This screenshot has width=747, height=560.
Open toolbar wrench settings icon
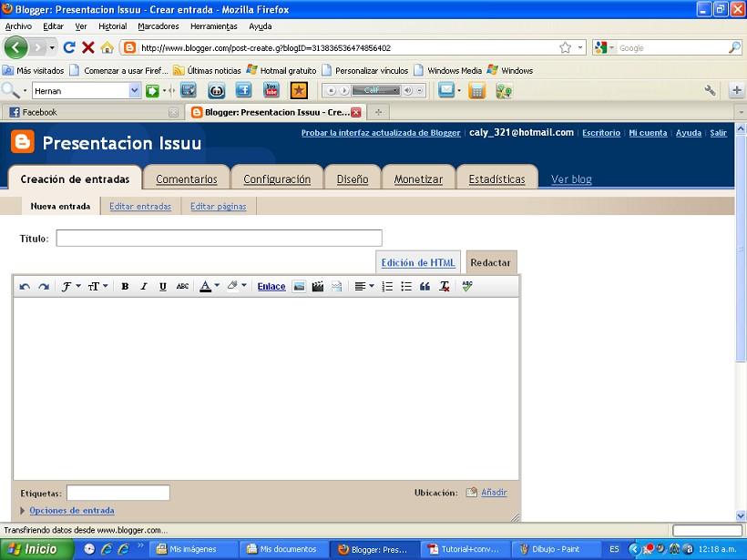click(x=710, y=90)
